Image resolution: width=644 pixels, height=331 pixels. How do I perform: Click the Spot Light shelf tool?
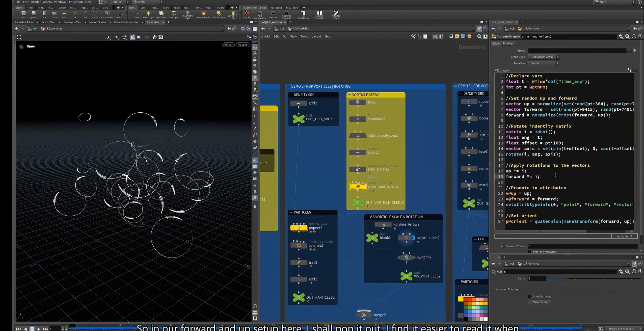click(161, 14)
